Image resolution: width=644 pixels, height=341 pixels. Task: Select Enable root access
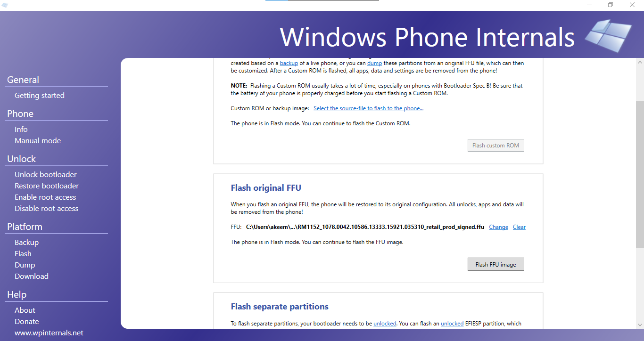pyautogui.click(x=45, y=197)
